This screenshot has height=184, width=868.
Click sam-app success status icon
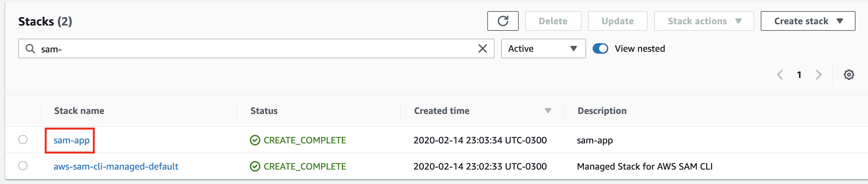[x=255, y=140]
